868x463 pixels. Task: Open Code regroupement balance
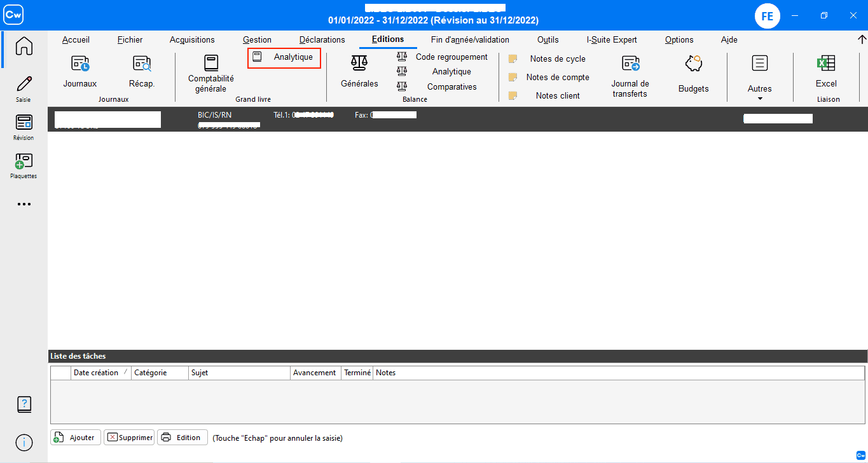point(443,57)
